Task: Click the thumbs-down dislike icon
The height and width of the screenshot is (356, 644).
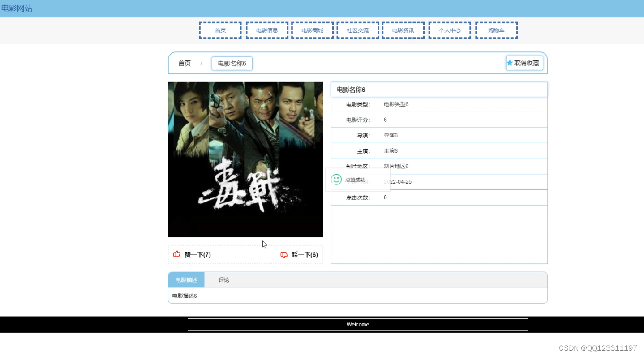Action: click(284, 255)
